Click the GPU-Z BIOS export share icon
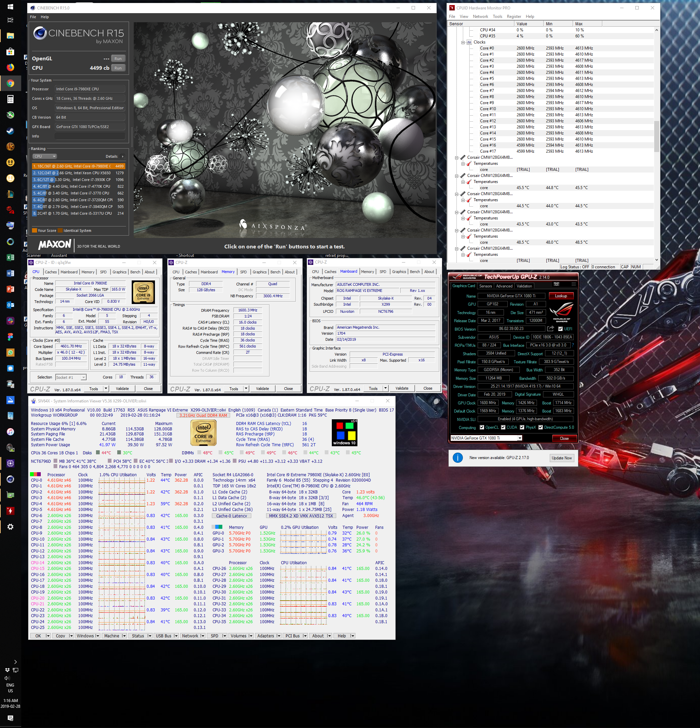Screen dimensions: 700x728 tap(550, 329)
